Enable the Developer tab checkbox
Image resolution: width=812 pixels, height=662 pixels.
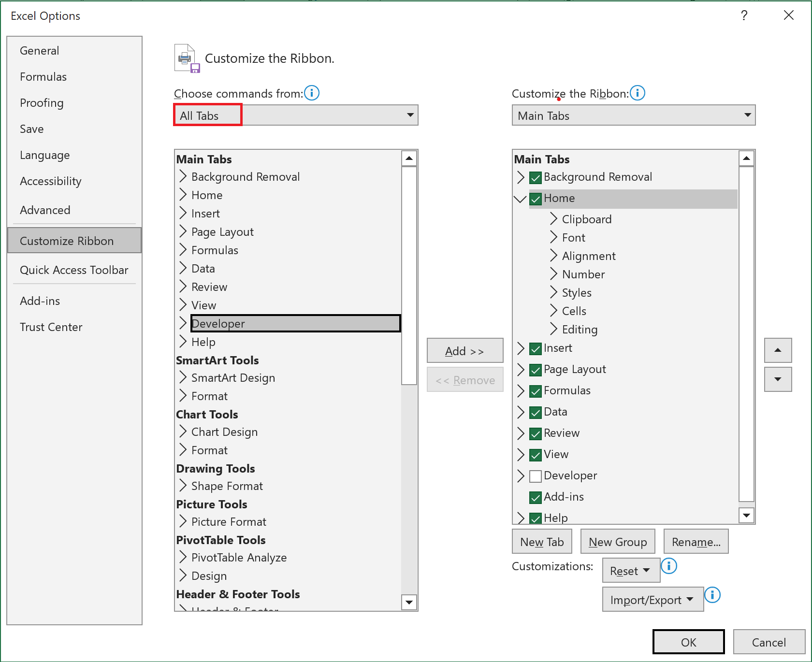(535, 476)
